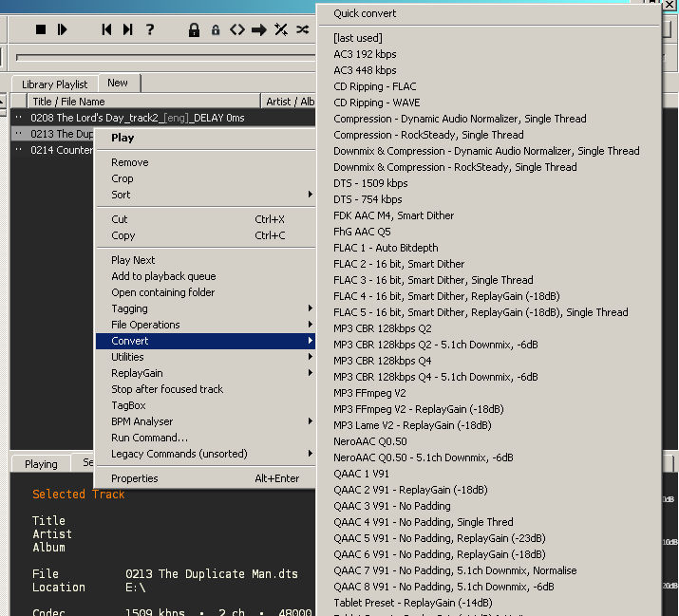Select the AC3 192 kbps preset

488,54
